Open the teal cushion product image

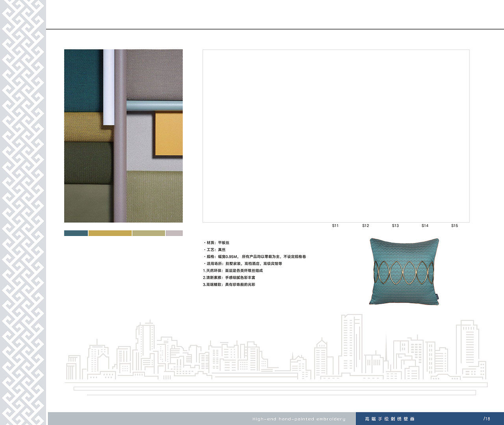coord(404,271)
